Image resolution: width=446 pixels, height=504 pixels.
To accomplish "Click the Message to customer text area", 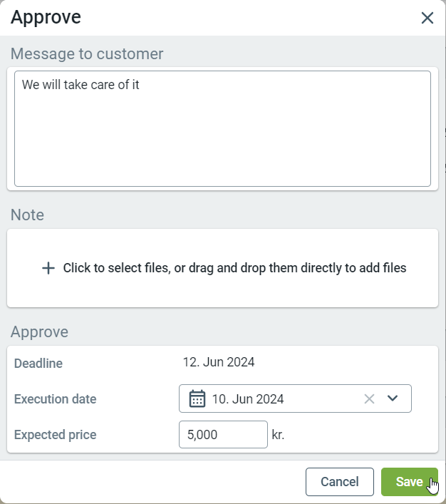I will [x=222, y=128].
